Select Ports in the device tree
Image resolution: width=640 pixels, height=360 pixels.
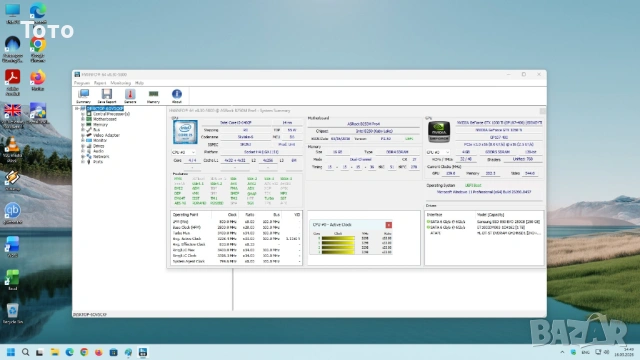pyautogui.click(x=98, y=162)
